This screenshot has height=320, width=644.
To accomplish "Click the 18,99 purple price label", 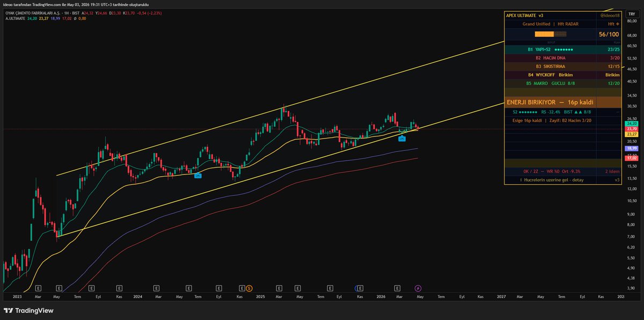I will click(631, 148).
